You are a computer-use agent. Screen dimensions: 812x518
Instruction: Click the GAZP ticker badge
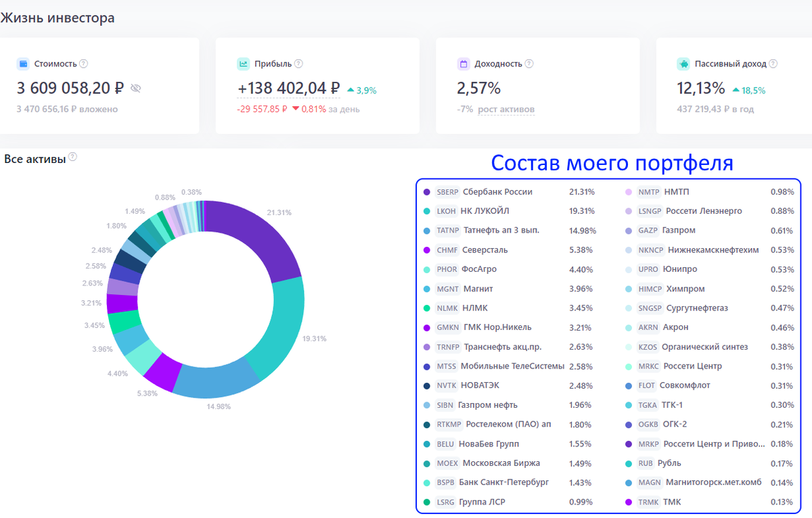pos(648,231)
